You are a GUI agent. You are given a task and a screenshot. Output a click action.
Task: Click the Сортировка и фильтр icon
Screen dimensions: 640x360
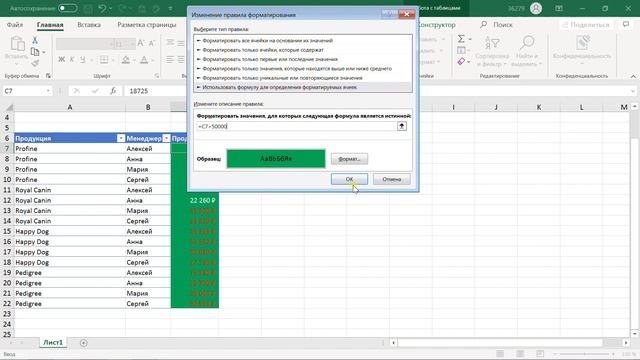tap(492, 43)
